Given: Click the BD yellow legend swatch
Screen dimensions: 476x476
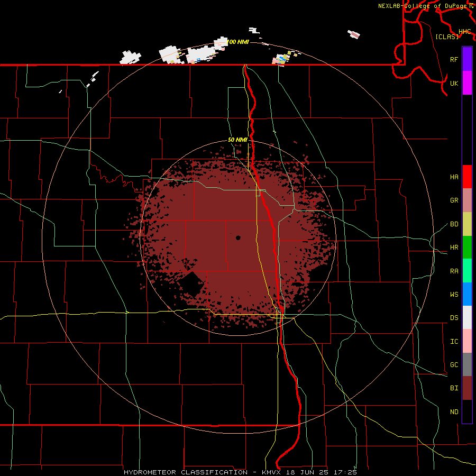Looking at the screenshot, I should click(x=467, y=224).
